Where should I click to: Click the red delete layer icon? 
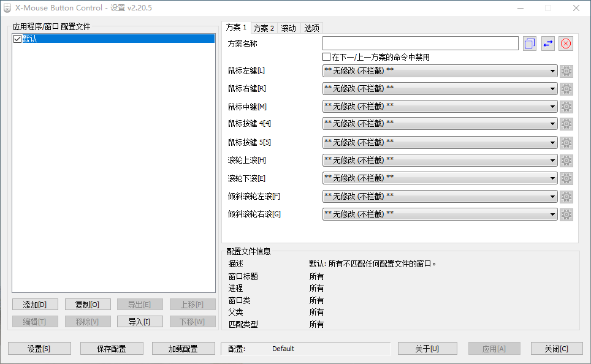565,43
